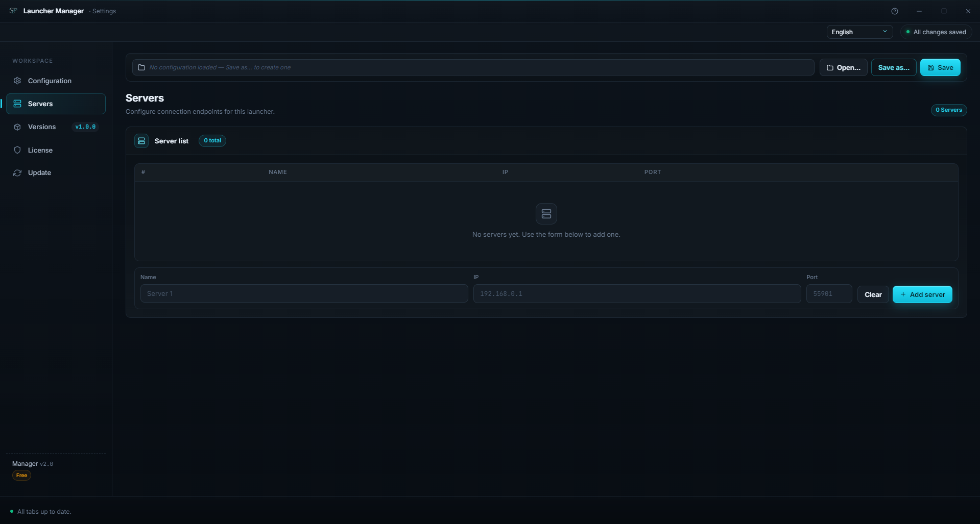Switch to the Versions tab
980x524 pixels.
(x=56, y=127)
